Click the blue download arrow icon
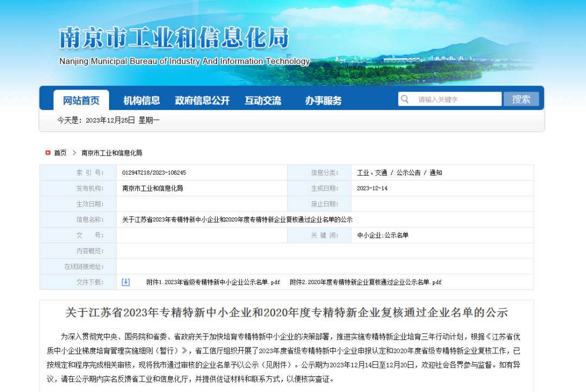Viewport: 586px width, 392px height. 126,282
